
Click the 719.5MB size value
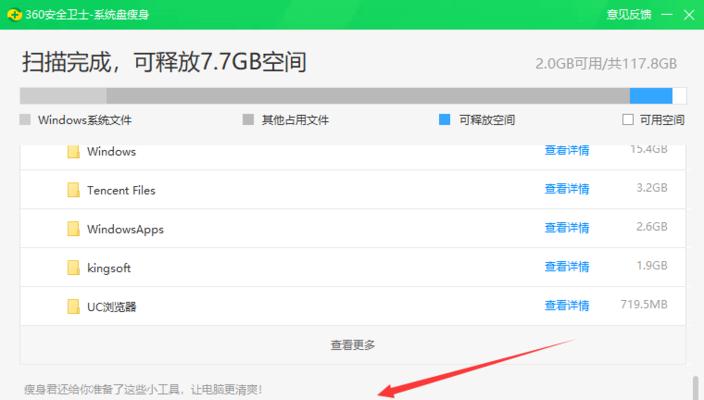coord(644,304)
